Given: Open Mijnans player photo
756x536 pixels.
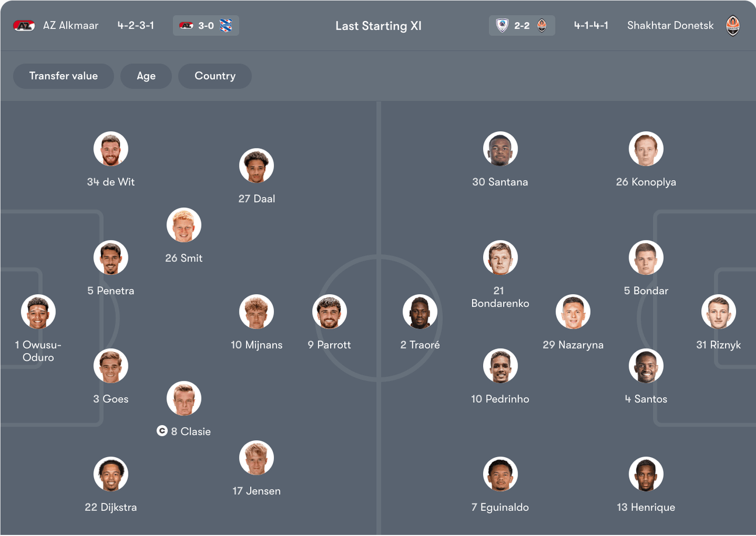Looking at the screenshot, I should point(256,312).
